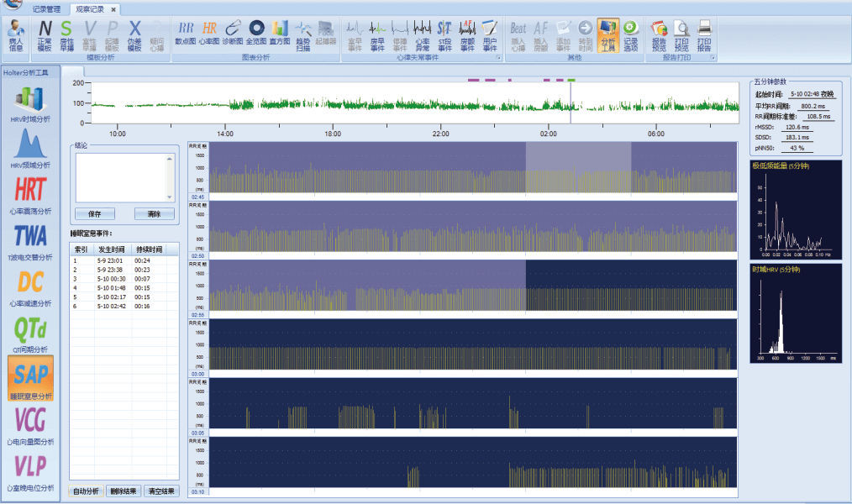The height and width of the screenshot is (504, 852).
Task: Click the ST段事件 ST segment event icon
Action: pos(444,35)
